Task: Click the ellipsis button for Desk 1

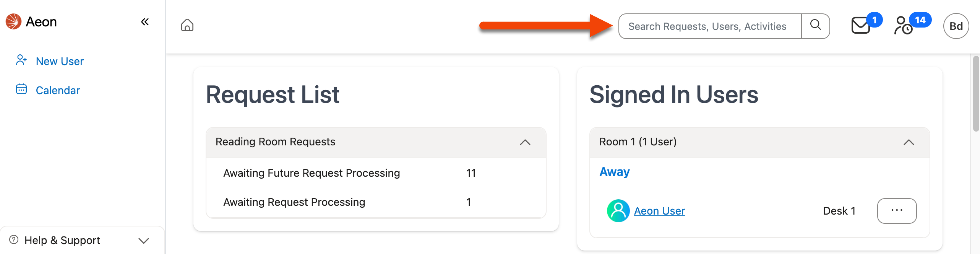Action: point(897,211)
